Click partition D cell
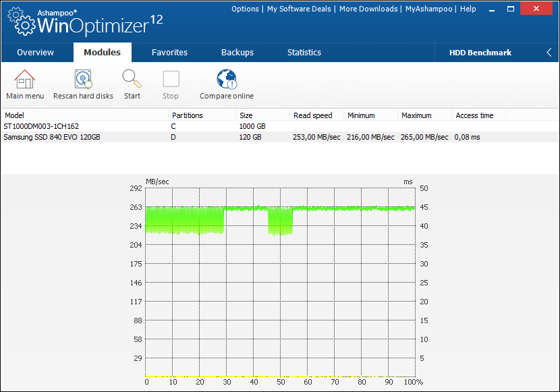Image resolution: width=560 pixels, height=392 pixels. pos(173,137)
